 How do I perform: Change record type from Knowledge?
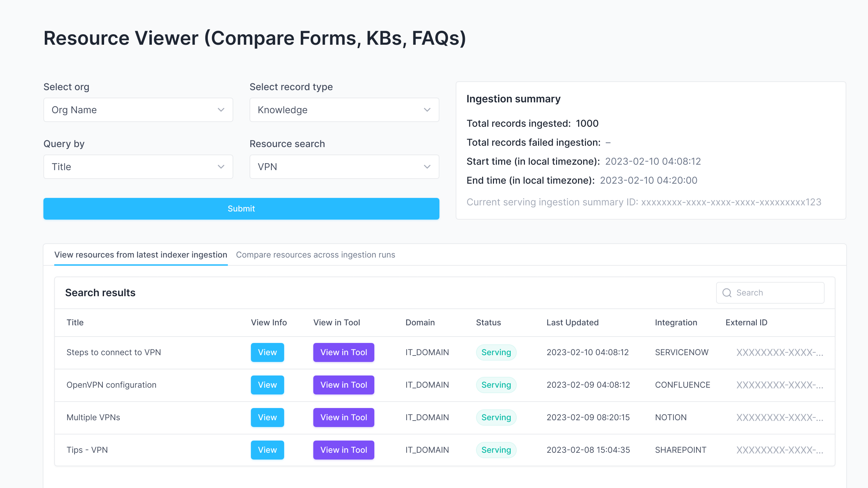(344, 109)
